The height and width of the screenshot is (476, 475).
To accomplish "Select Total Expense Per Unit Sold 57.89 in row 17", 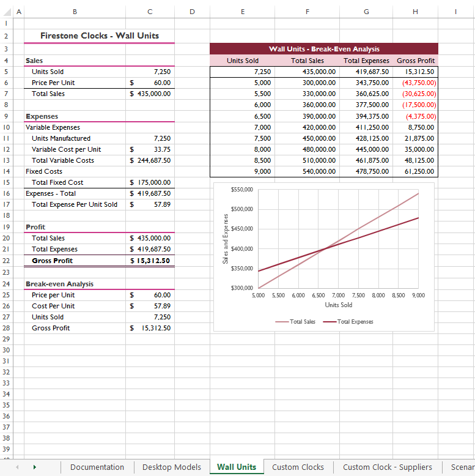I will pyautogui.click(x=150, y=204).
